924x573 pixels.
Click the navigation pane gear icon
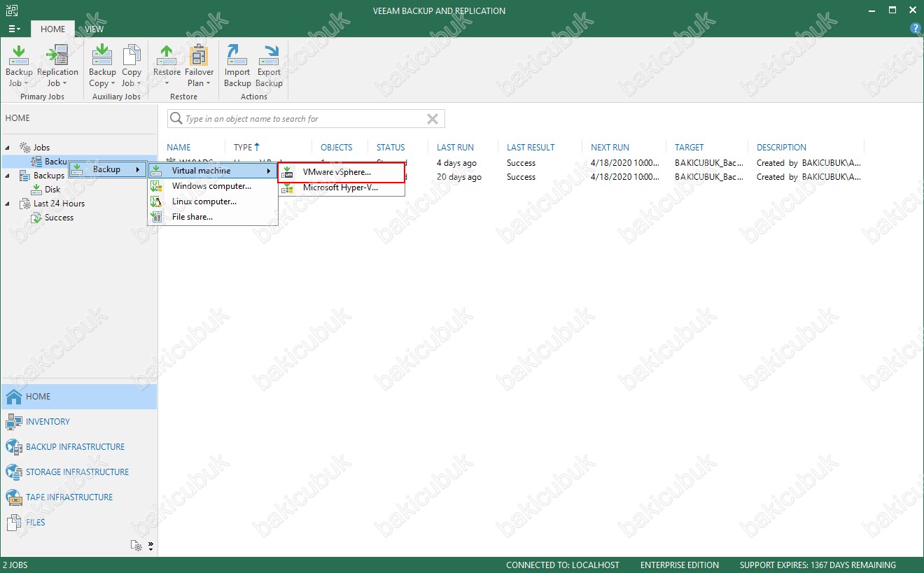(136, 546)
